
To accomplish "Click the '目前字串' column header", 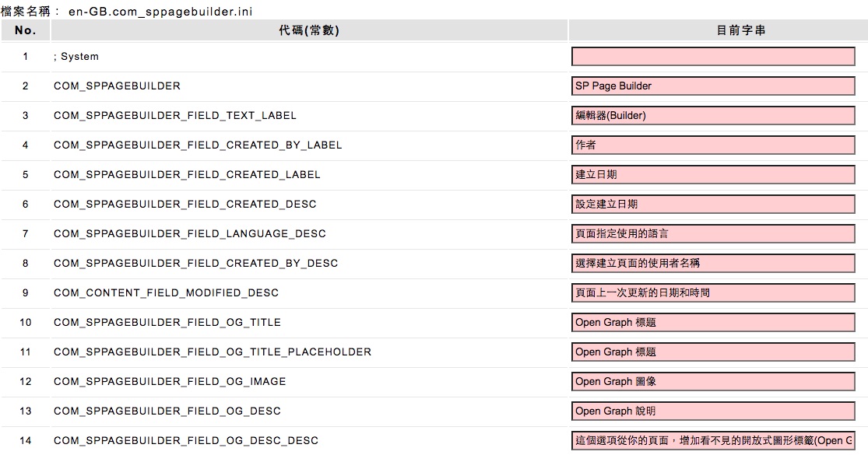I will (x=719, y=30).
